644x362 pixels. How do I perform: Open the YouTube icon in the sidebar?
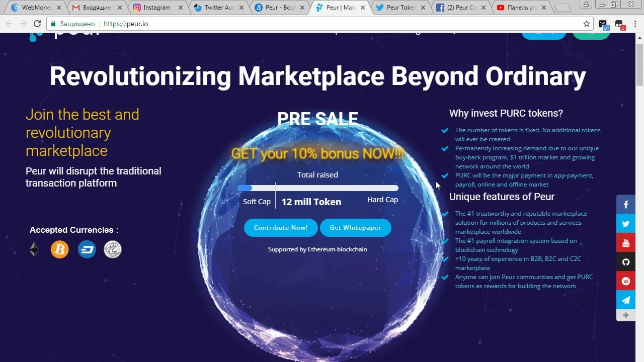(x=626, y=243)
